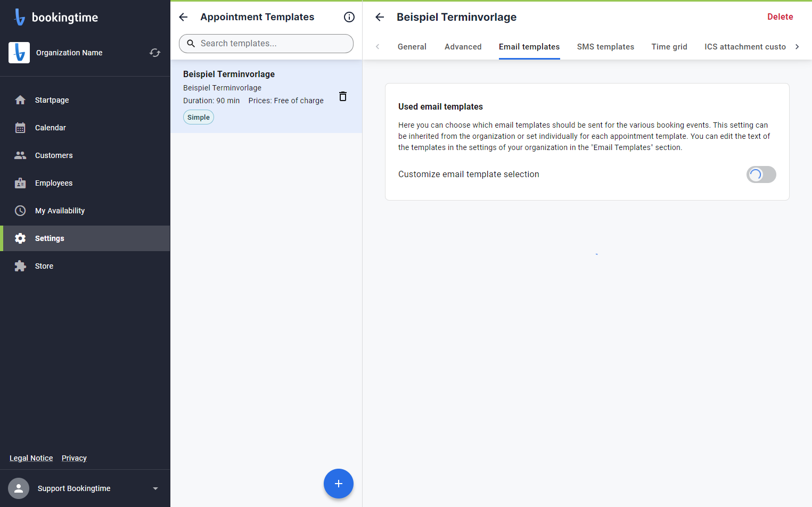Open Settings via the gear icon
The image size is (812, 507).
coord(20,238)
